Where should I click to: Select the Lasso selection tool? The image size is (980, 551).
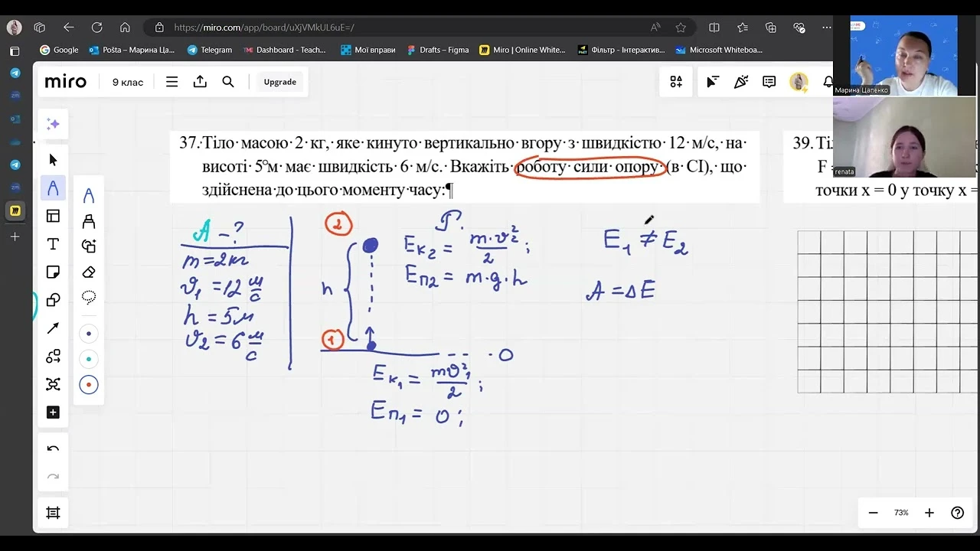[x=89, y=298]
